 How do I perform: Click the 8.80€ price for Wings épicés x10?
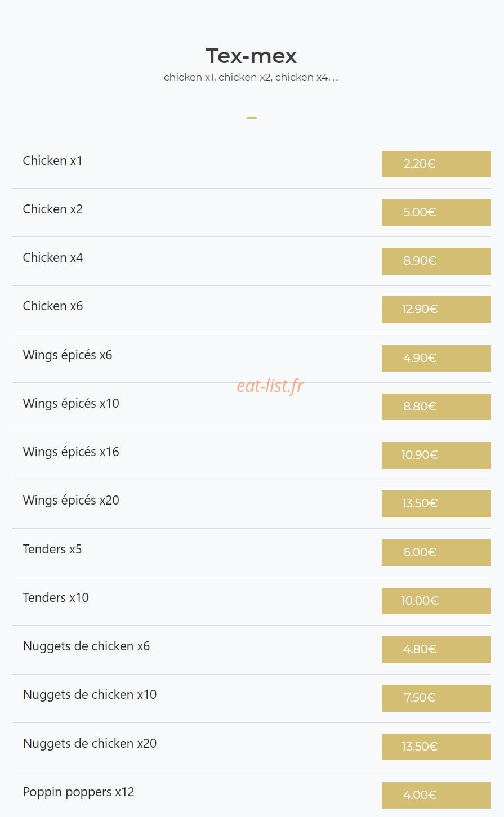(436, 407)
